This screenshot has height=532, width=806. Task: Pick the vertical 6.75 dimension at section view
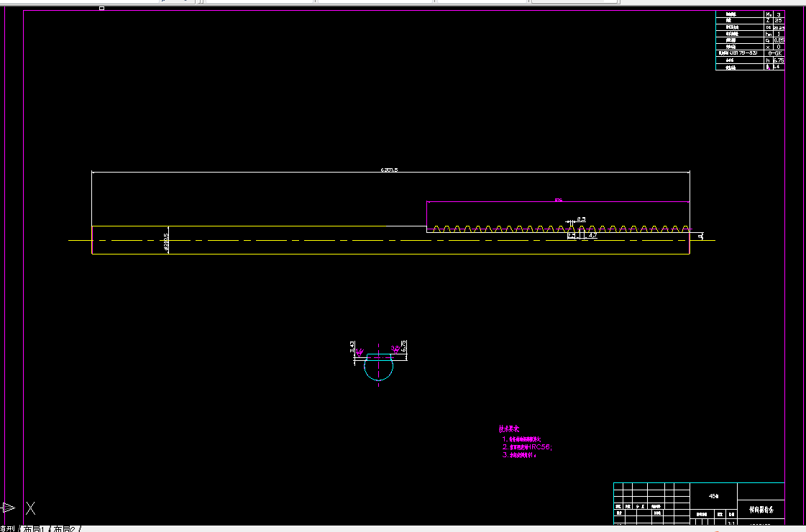(x=403, y=346)
